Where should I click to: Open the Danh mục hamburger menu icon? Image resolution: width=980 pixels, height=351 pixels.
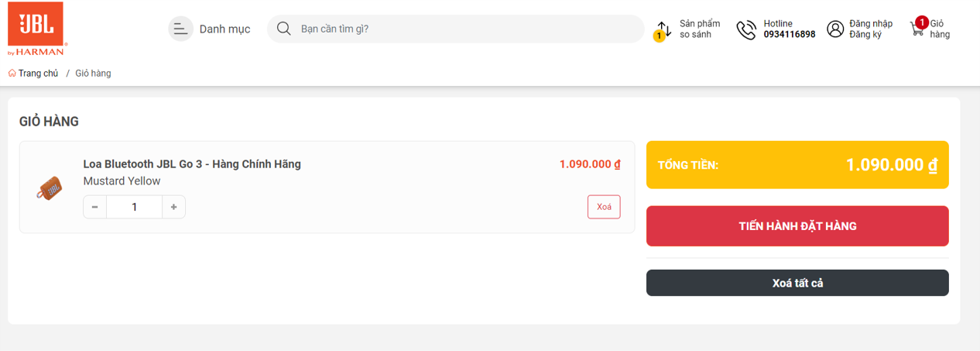click(x=180, y=29)
